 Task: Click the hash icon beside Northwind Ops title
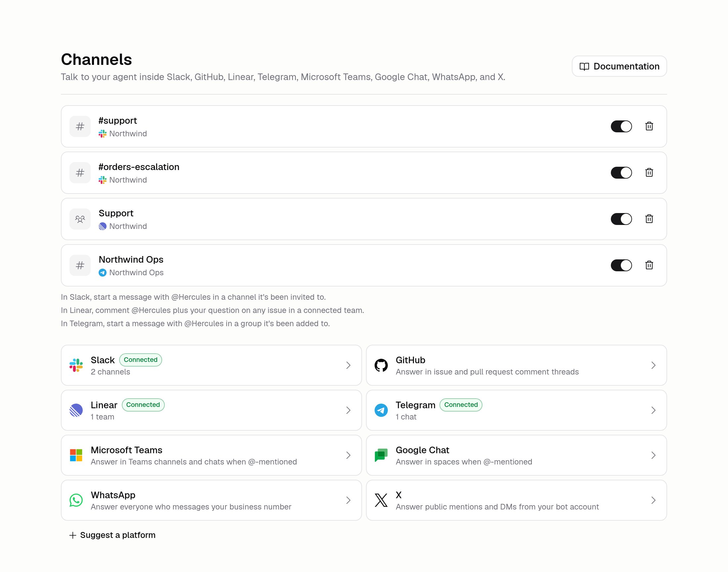80,265
